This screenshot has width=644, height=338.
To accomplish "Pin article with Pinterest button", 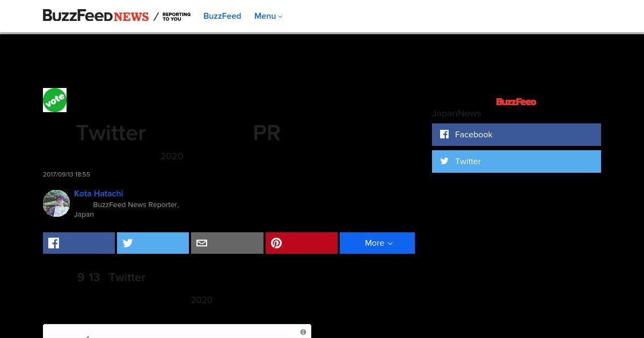I will click(x=302, y=243).
